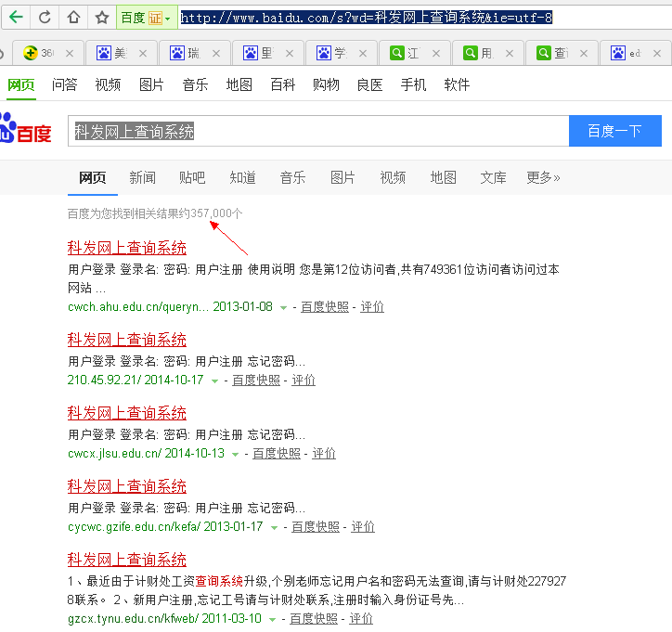Click the browser back arrow icon
The height and width of the screenshot is (632, 672).
coord(17,18)
